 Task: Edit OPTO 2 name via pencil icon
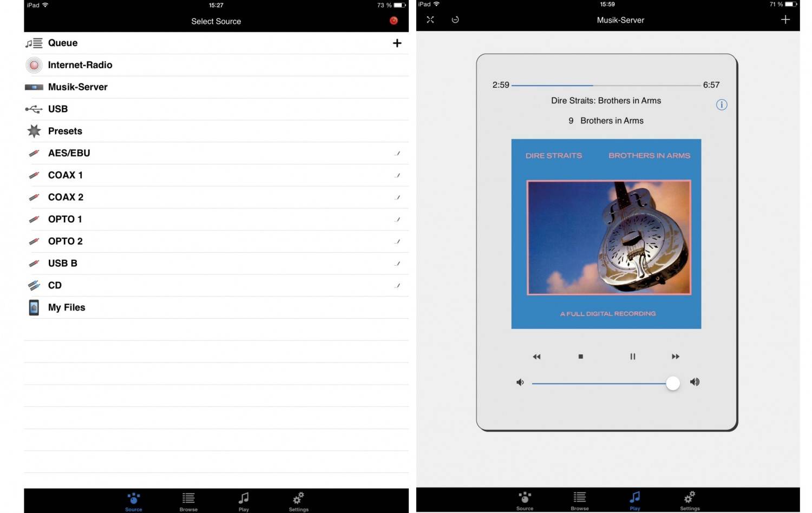(398, 241)
